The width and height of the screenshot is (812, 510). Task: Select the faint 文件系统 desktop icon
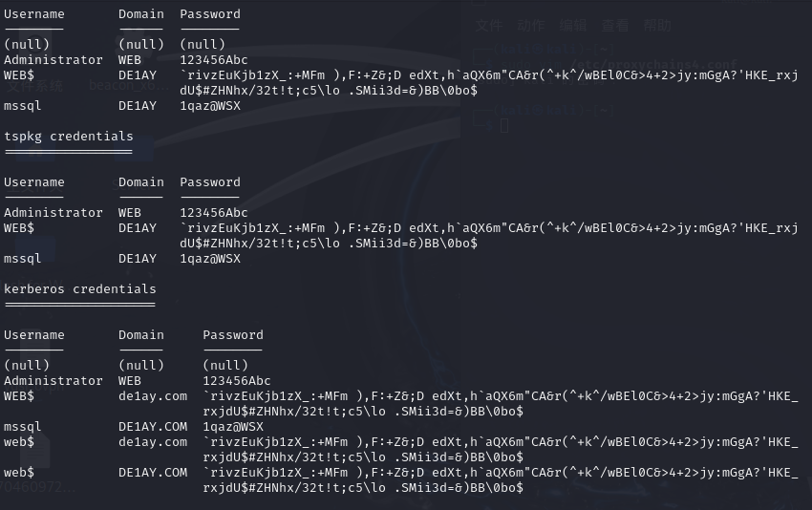click(x=34, y=86)
